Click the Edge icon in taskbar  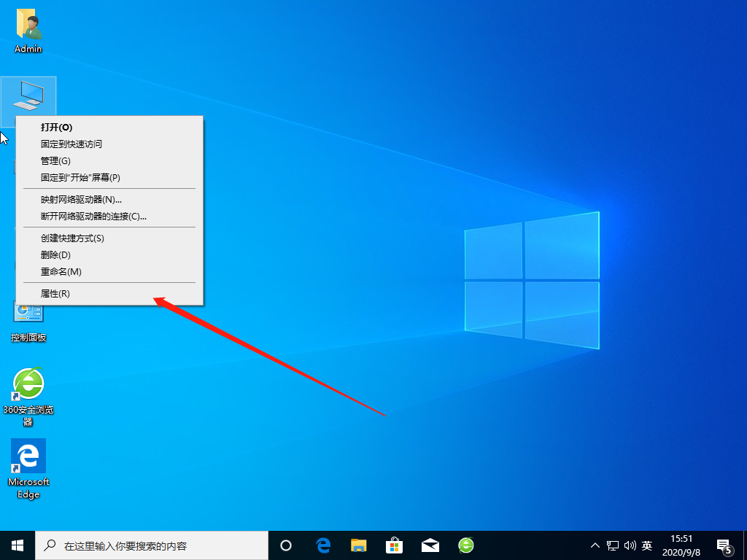click(323, 545)
